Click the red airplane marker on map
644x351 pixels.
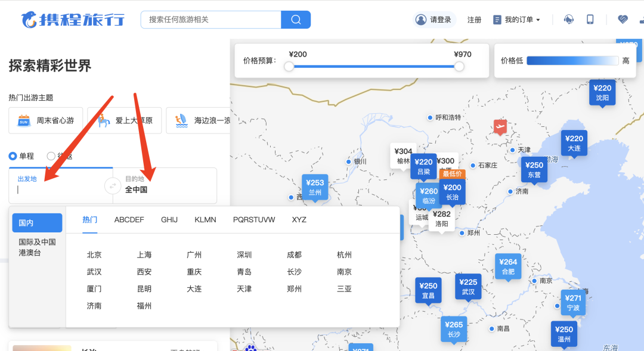500,126
